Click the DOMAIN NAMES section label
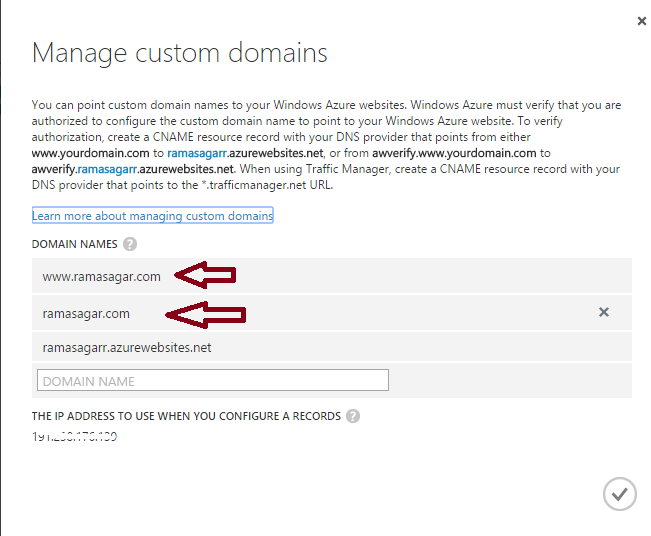This screenshot has width=651, height=536. pyautogui.click(x=74, y=244)
